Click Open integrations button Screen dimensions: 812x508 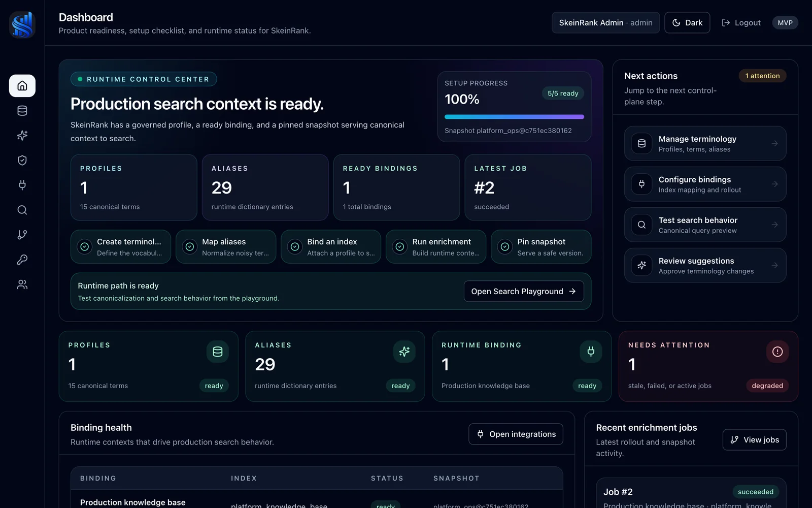click(516, 434)
